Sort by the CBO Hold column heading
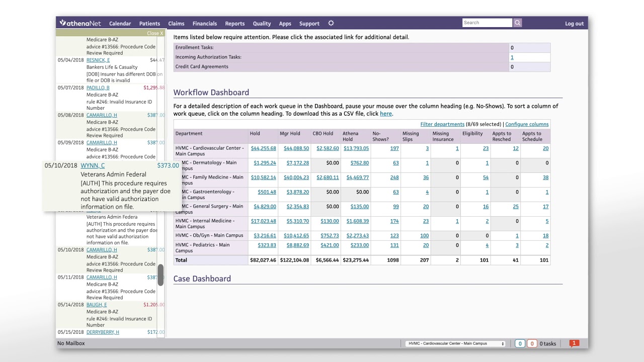 (323, 133)
